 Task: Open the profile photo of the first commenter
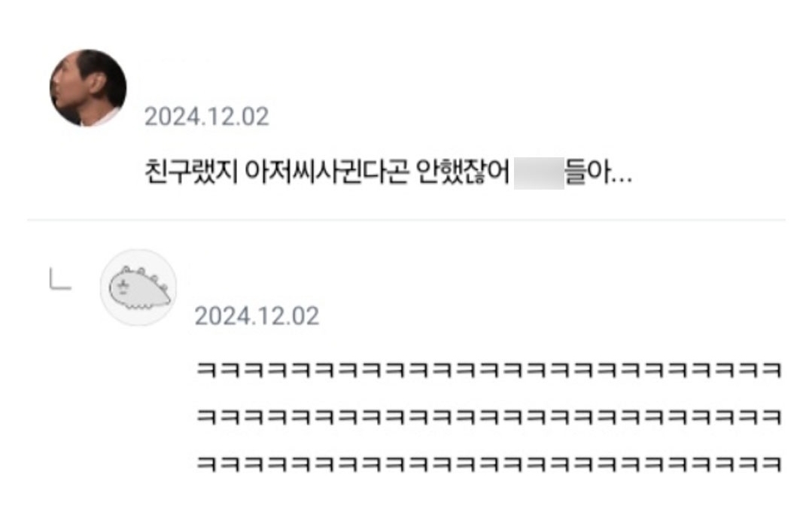click(x=88, y=88)
